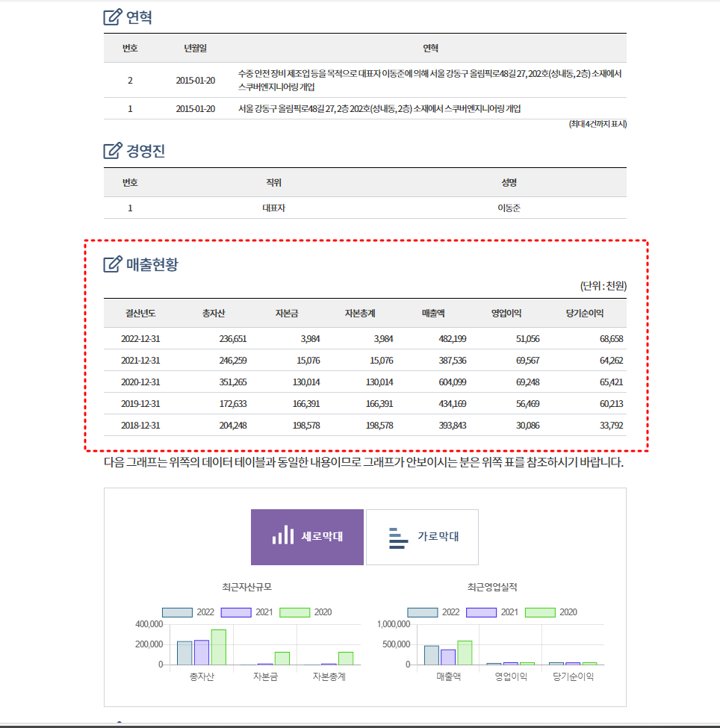
Task: Click the (최대 4건까지 표시) note
Action: (598, 125)
